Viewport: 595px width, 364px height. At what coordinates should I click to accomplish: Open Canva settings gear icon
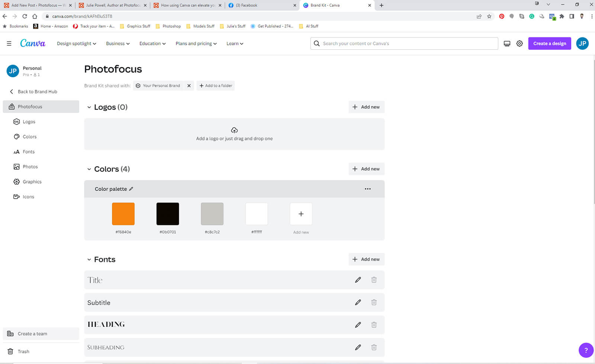click(520, 43)
